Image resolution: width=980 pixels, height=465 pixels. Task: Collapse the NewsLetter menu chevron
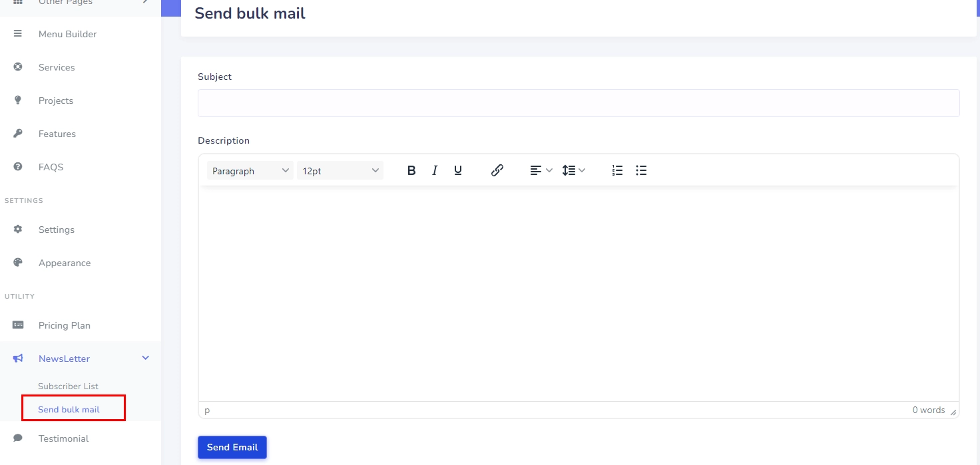146,359
